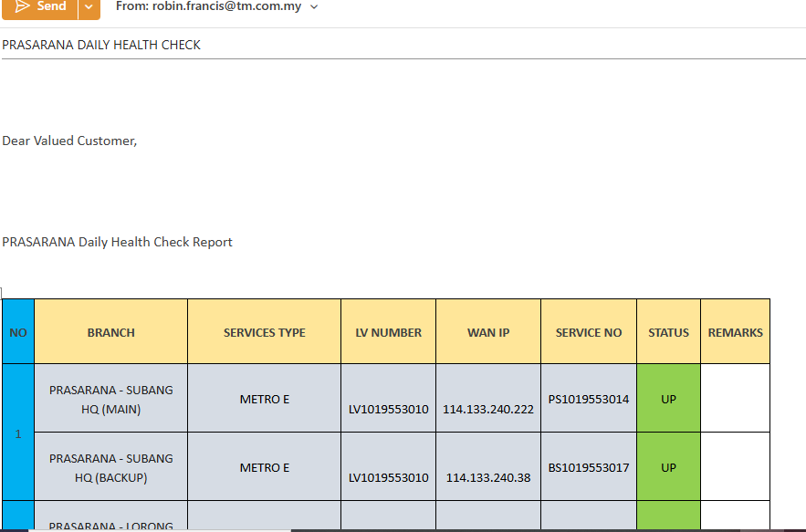
Task: Click LV1019553010 in the MAIN row
Action: (389, 409)
